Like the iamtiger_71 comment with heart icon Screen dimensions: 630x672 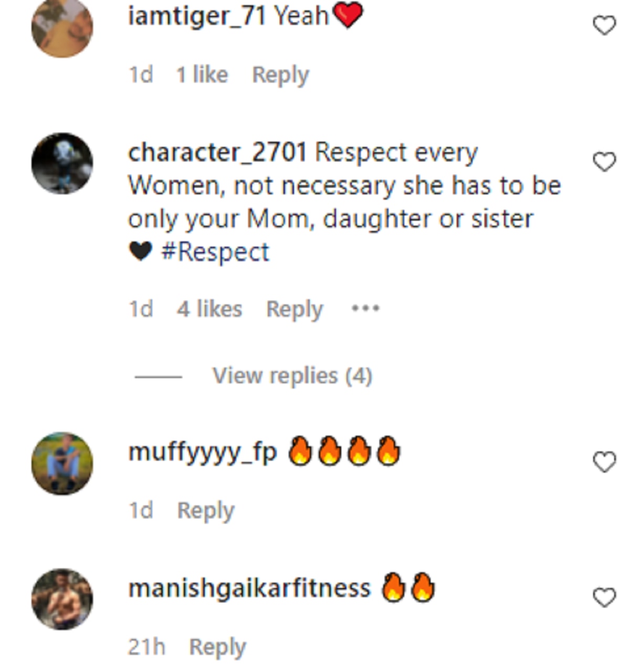604,25
